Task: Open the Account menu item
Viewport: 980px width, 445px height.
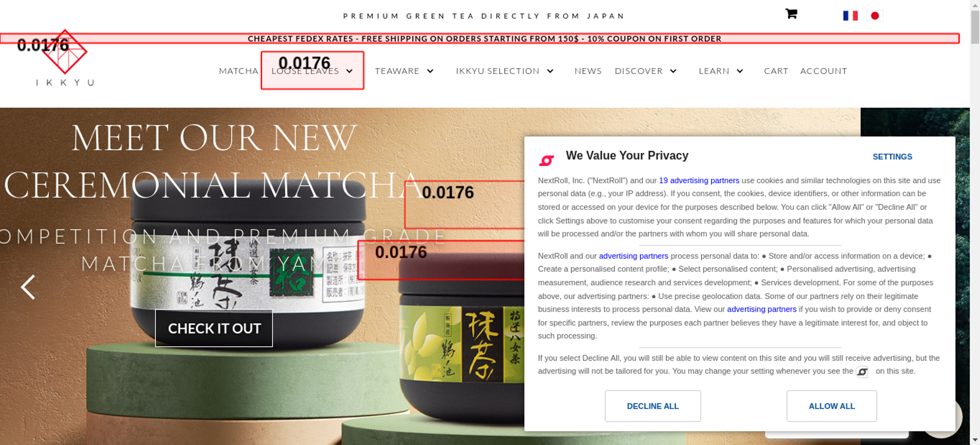Action: click(x=823, y=71)
